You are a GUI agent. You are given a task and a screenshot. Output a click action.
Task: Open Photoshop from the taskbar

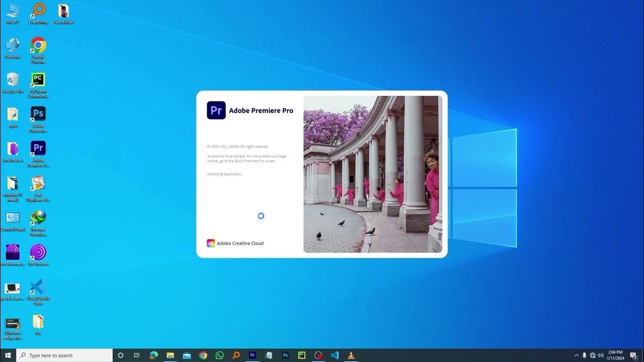[285, 355]
